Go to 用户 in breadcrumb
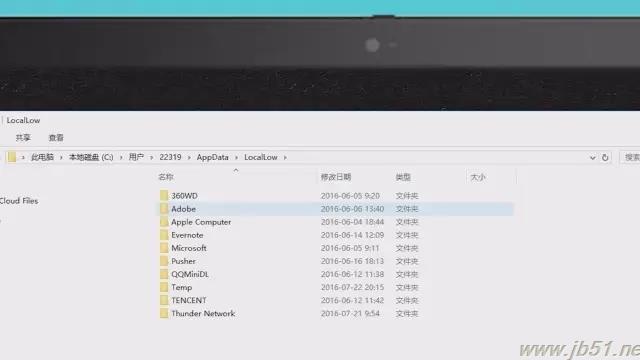Screen dimensions: 640x360 [136, 157]
